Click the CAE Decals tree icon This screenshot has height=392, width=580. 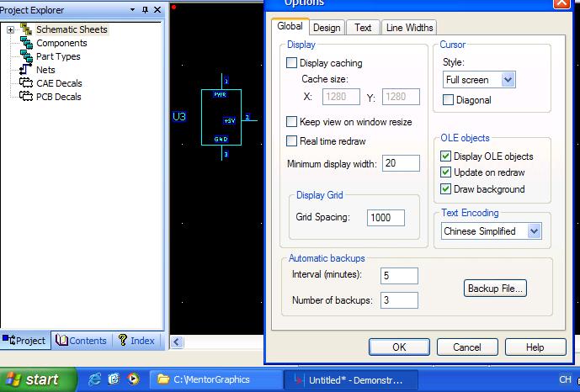click(26, 82)
